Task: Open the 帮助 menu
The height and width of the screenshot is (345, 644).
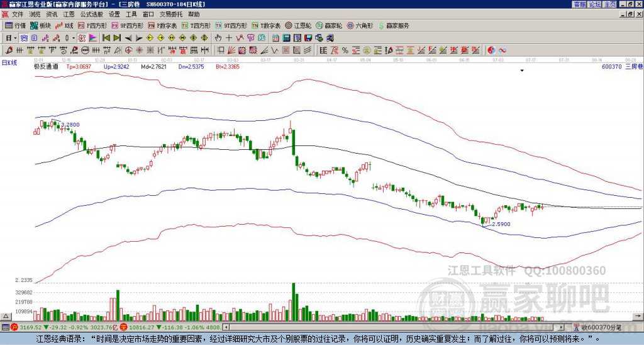Action: click(194, 14)
